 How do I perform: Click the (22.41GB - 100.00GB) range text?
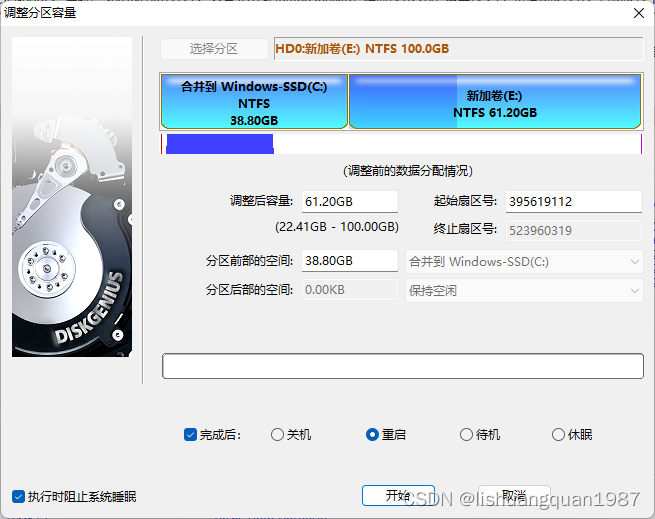pyautogui.click(x=337, y=227)
